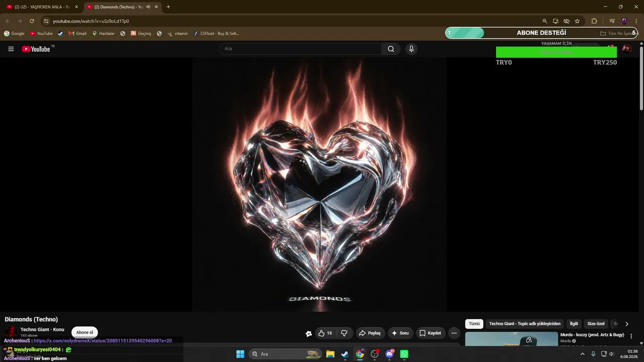Like the Diamonds (Techno) video
This screenshot has height=362, width=644.
pos(325,333)
